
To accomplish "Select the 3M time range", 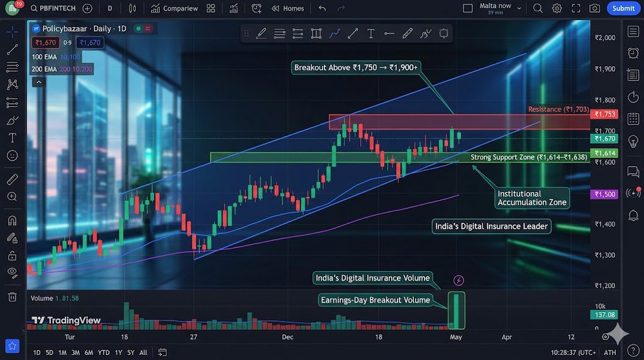I will [x=75, y=352].
